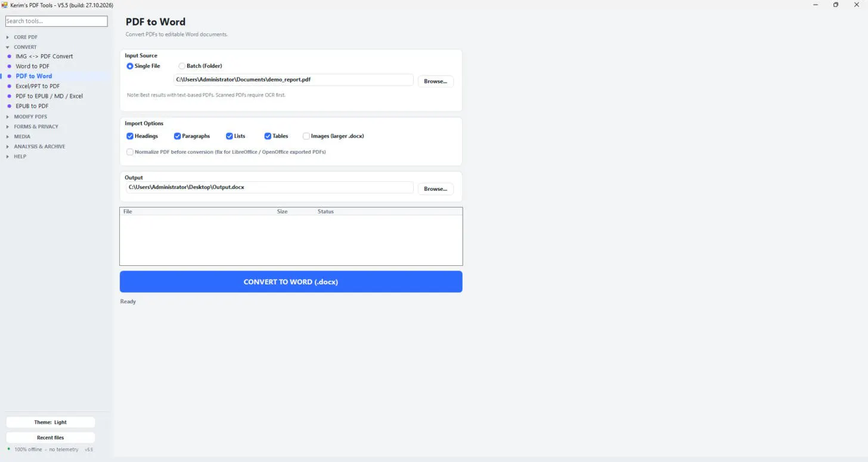Switch theme with Theme: Light button

tap(51, 422)
